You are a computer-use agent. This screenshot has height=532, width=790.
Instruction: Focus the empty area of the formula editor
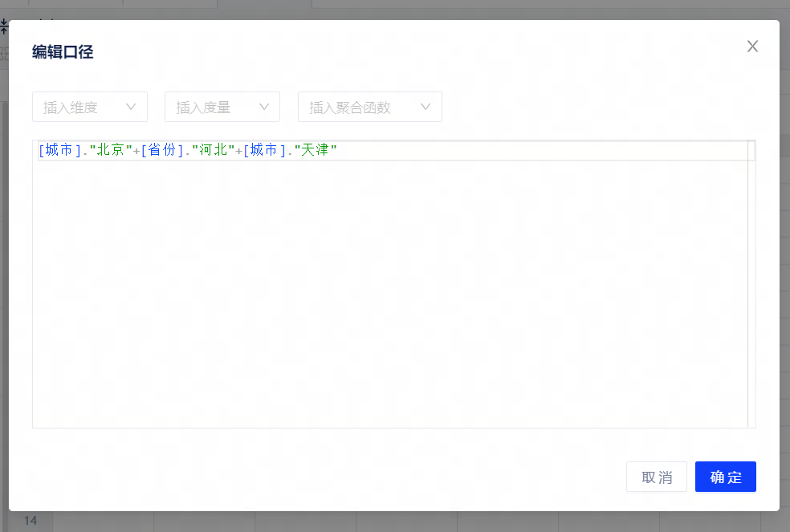(x=385, y=305)
